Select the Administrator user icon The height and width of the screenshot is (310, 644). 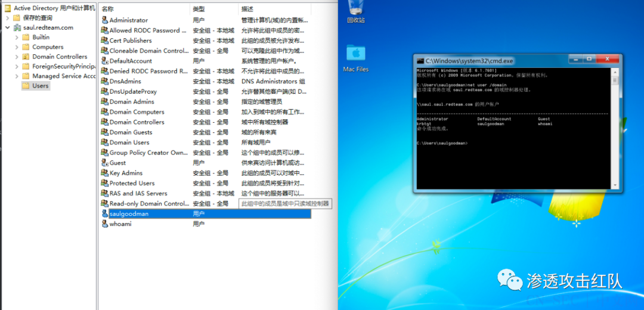tap(105, 20)
